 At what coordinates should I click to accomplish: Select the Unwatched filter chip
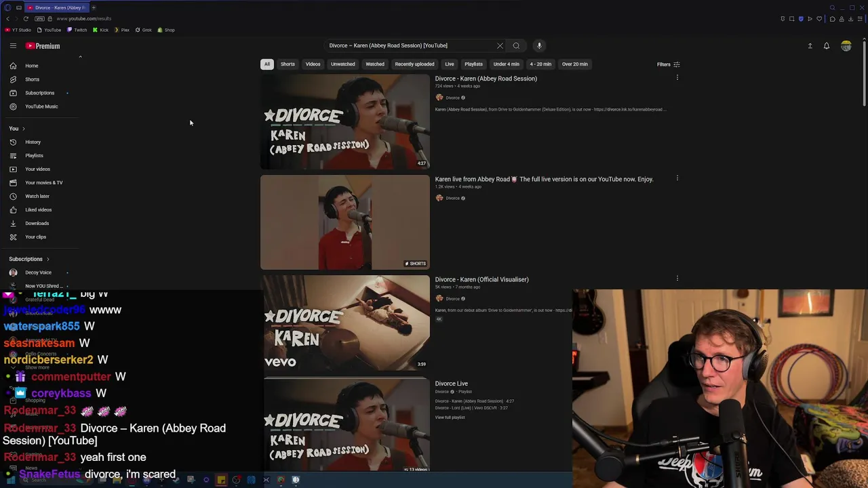343,64
